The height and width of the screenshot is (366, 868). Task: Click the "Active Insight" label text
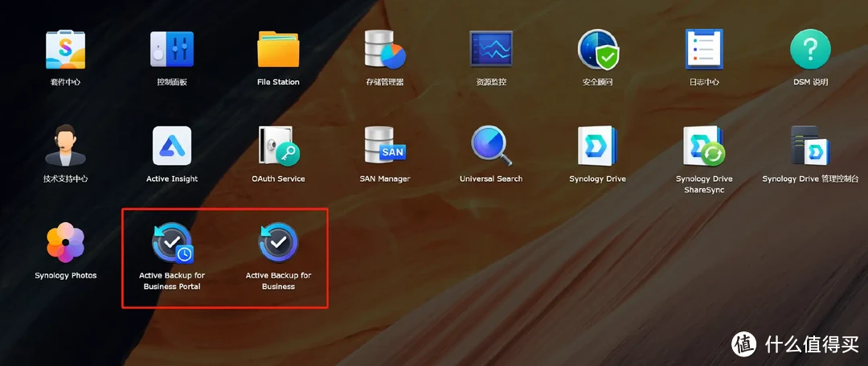[x=172, y=179]
